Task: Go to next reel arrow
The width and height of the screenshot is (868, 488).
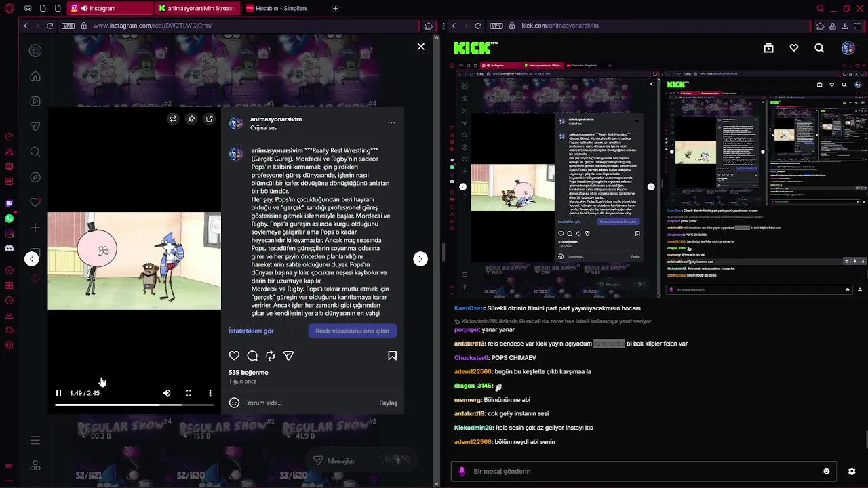Action: 420,259
